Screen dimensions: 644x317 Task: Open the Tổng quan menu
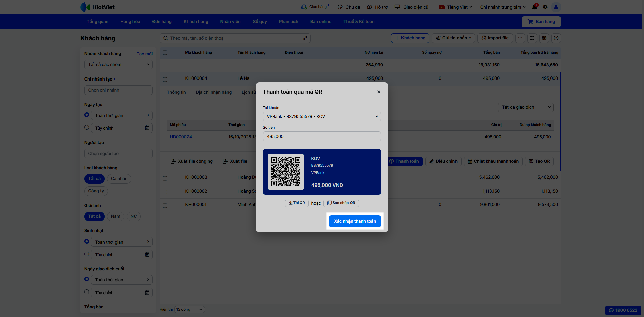[98, 22]
